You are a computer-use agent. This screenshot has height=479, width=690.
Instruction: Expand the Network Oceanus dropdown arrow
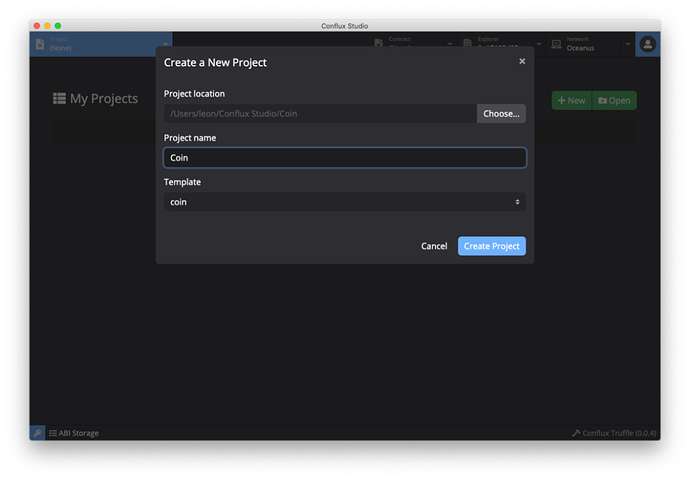pyautogui.click(x=628, y=44)
